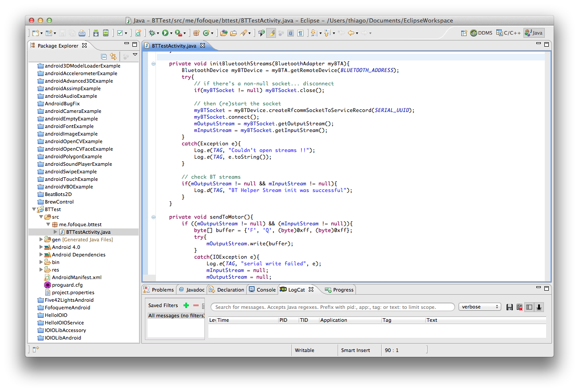Screen dimensions: 579x392
Task: Switch to the Declaration tab
Action: point(227,290)
